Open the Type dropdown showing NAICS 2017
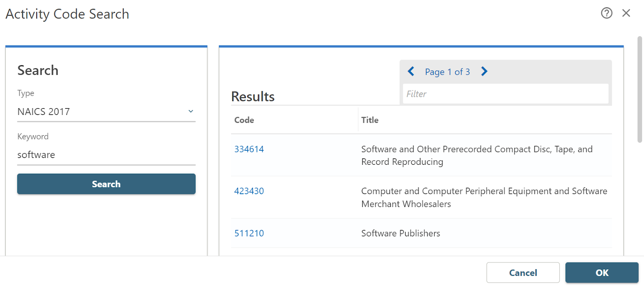 click(106, 112)
